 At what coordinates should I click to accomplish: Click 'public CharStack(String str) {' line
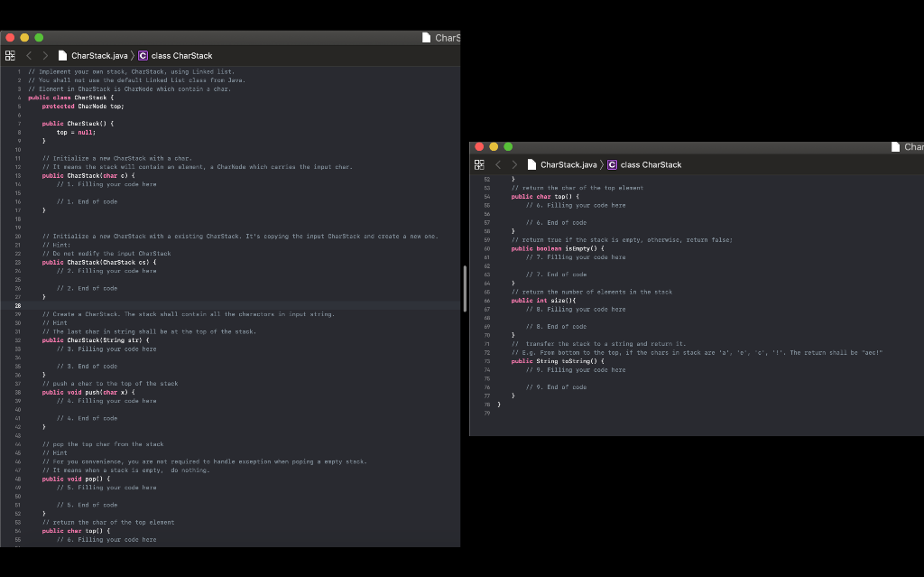96,340
